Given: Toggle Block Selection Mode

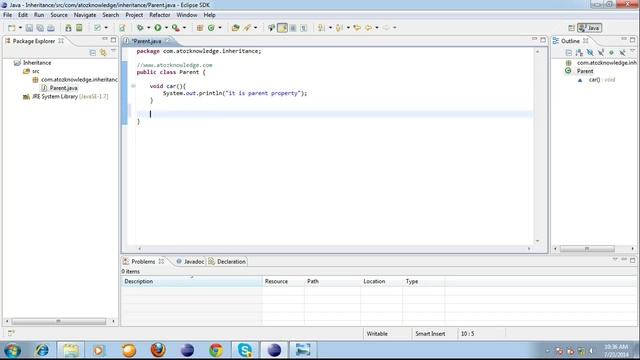Looking at the screenshot, I should point(293,28).
